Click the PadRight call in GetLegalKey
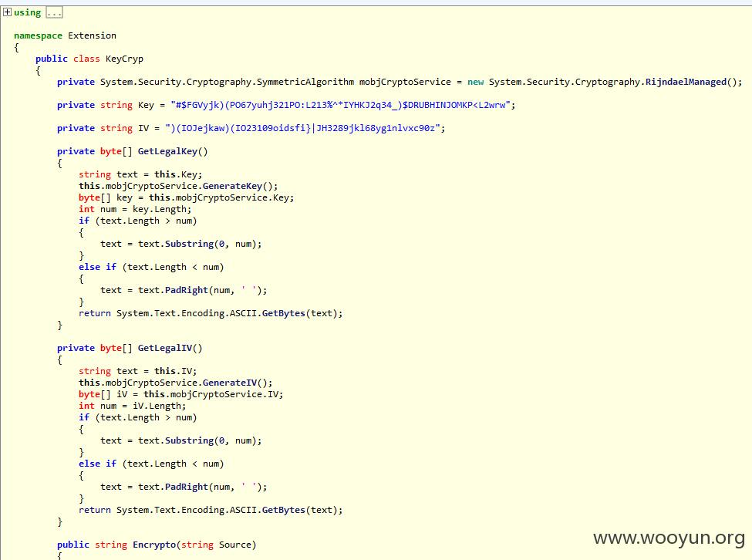The image size is (752, 560). [187, 290]
